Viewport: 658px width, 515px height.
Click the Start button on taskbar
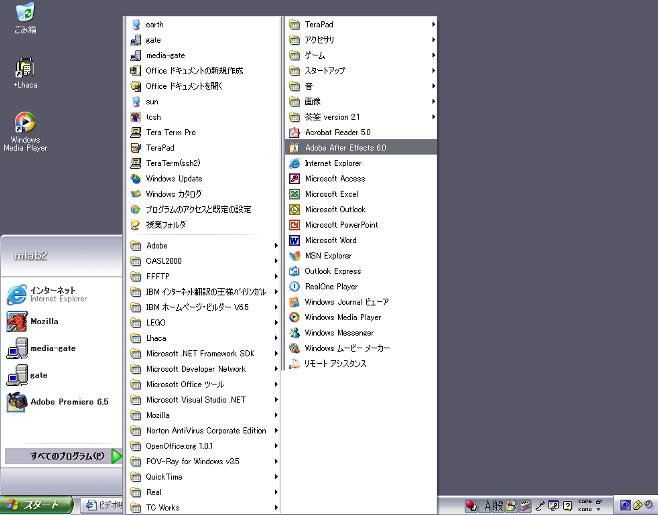point(36,505)
